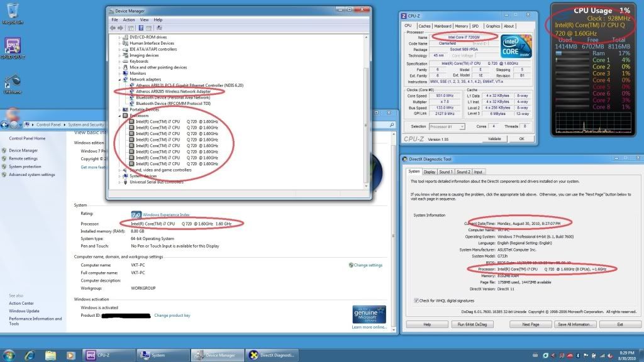Open Internet Explorer from the taskbar
The height and width of the screenshot is (362, 644).
click(x=29, y=355)
